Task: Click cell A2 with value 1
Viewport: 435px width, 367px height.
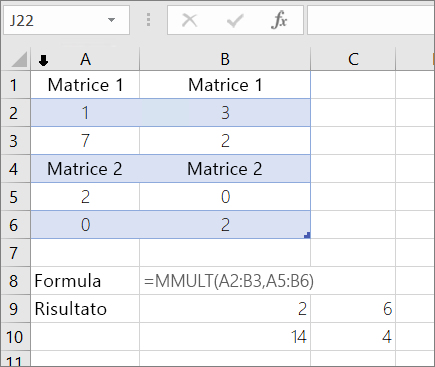Action: tap(85, 113)
